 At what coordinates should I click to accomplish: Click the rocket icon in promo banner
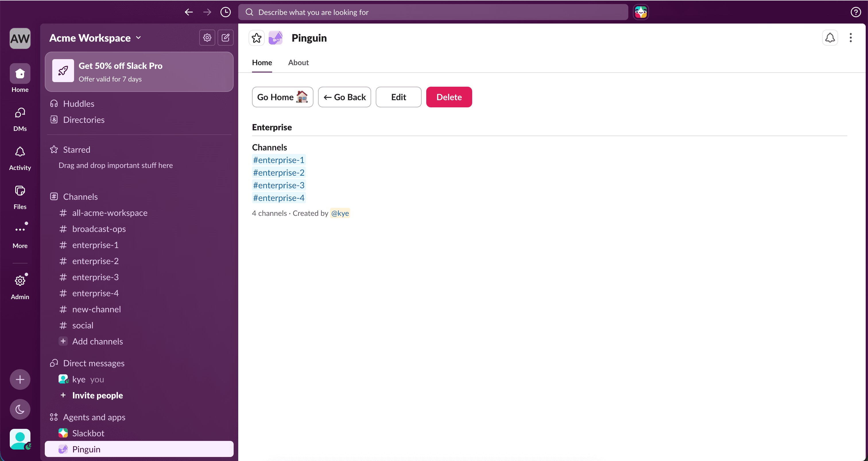coord(63,71)
